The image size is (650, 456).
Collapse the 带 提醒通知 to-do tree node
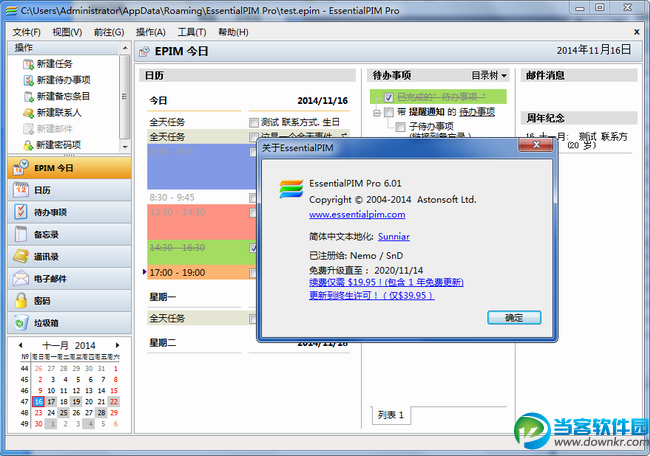pyautogui.click(x=377, y=112)
